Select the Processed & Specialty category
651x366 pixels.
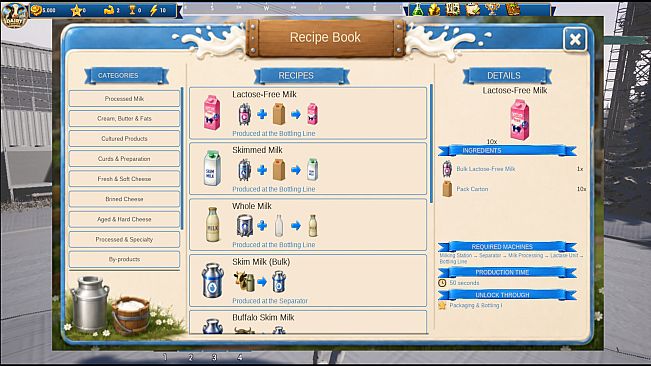coord(124,239)
